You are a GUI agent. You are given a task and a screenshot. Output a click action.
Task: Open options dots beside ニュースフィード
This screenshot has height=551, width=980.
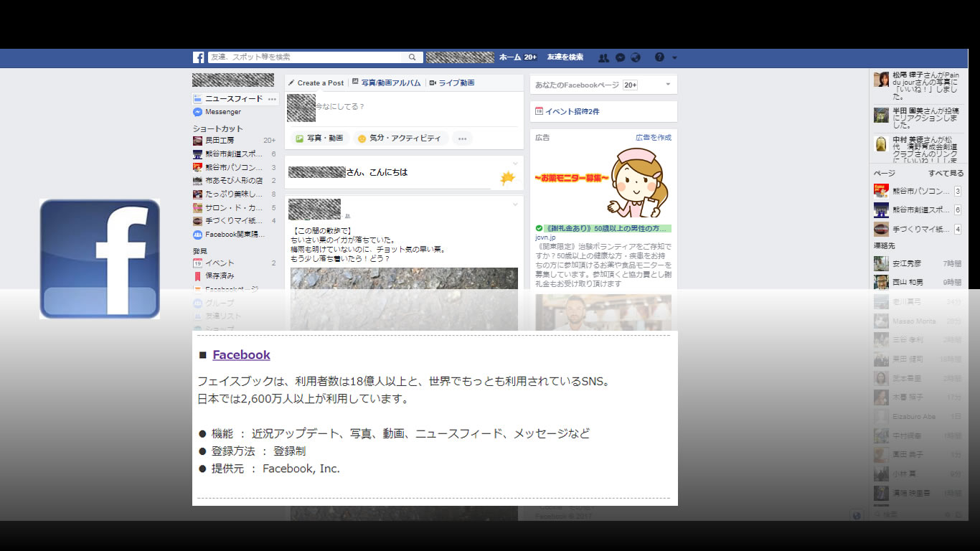coord(272,98)
